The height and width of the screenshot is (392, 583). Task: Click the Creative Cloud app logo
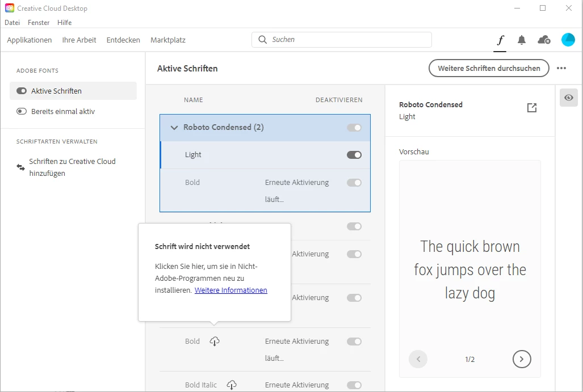tap(9, 8)
